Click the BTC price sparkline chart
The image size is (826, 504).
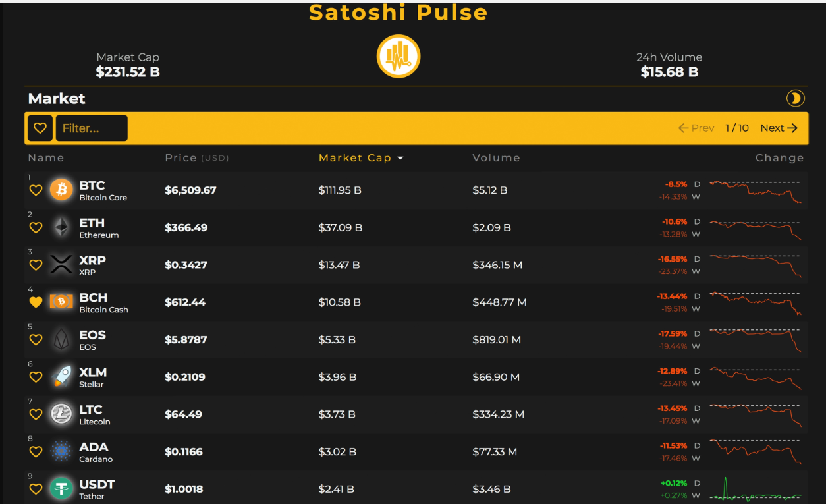756,190
